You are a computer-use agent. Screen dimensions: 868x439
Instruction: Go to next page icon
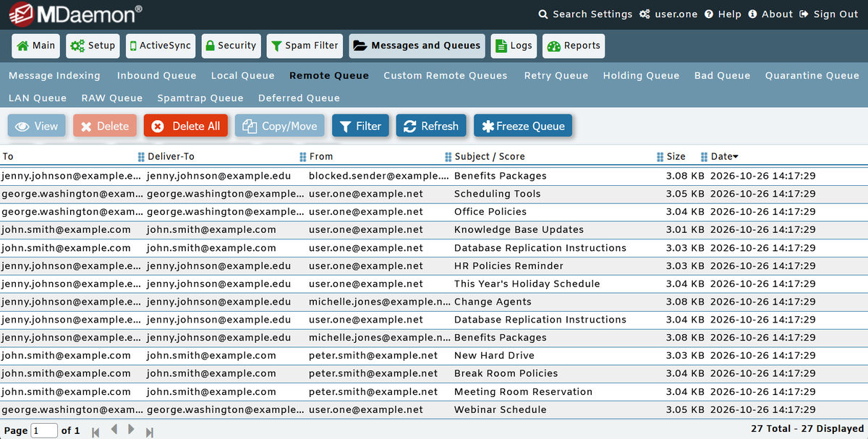point(131,430)
